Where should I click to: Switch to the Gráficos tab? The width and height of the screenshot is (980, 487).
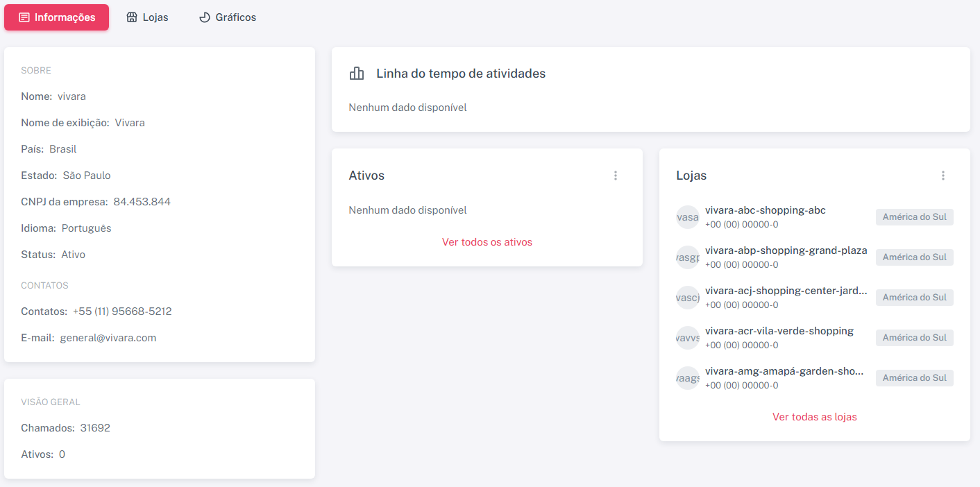[x=228, y=17]
